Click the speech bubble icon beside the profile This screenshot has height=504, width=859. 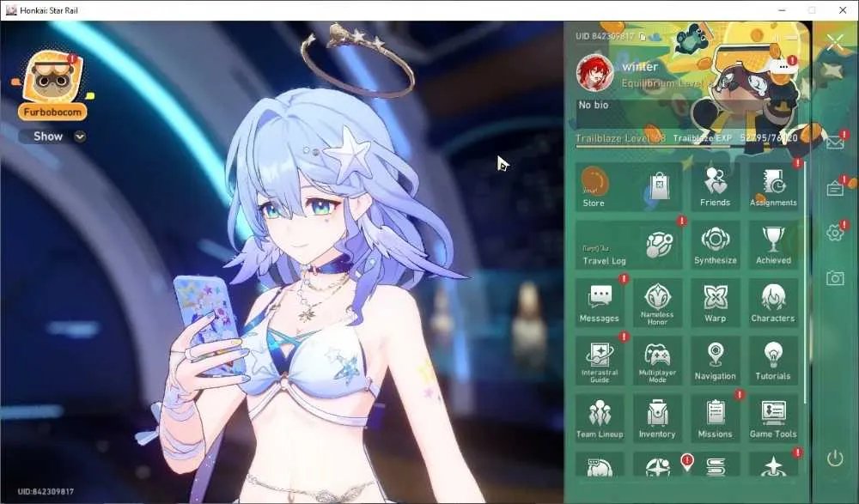click(783, 67)
